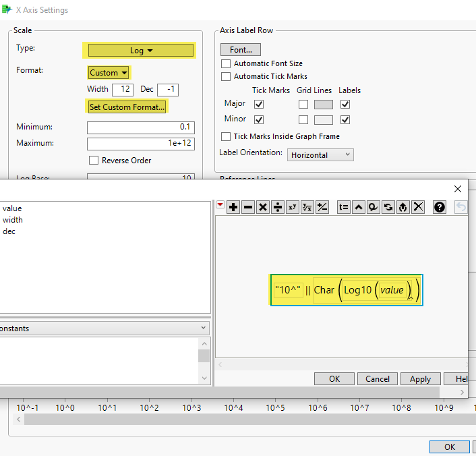This screenshot has height=456, width=476.
Task: Click the divide operator icon
Action: [278, 207]
